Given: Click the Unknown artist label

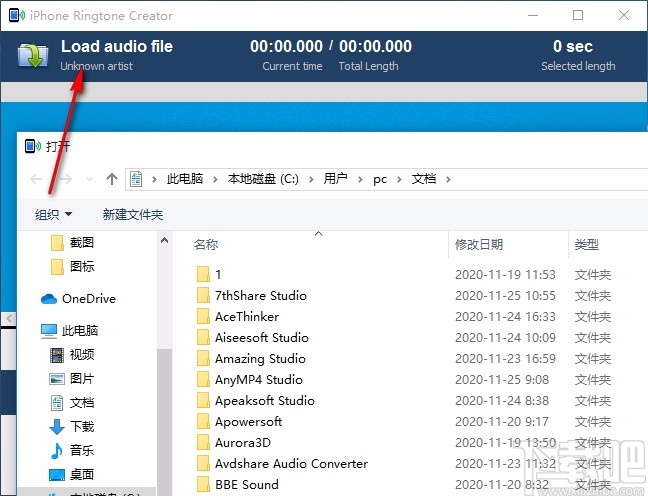Looking at the screenshot, I should pyautogui.click(x=97, y=66).
